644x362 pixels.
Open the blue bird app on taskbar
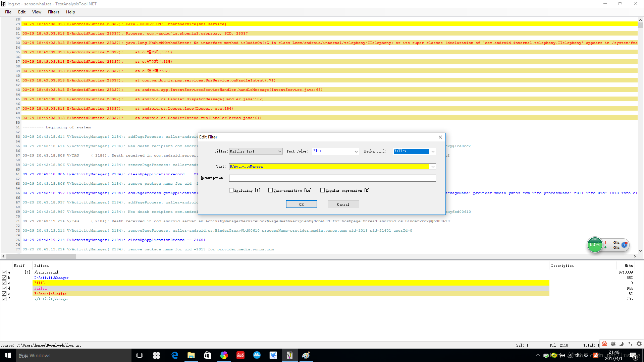tap(273, 355)
